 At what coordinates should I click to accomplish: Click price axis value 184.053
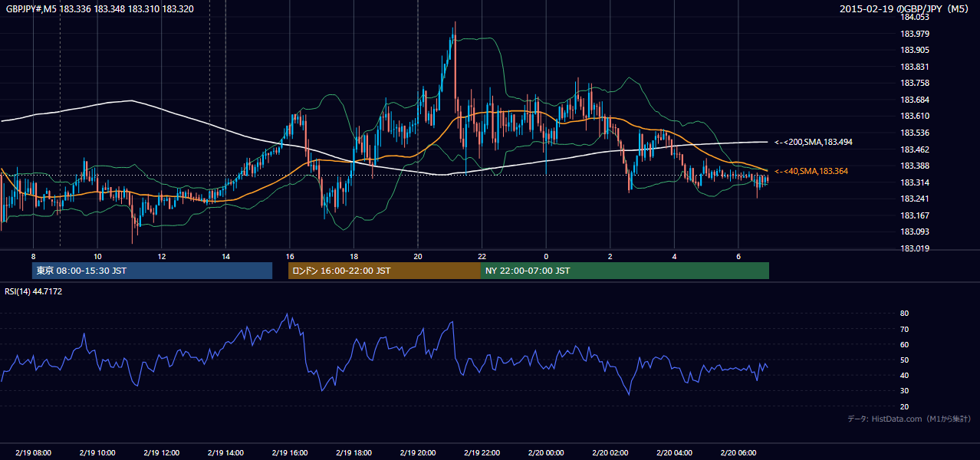point(914,17)
